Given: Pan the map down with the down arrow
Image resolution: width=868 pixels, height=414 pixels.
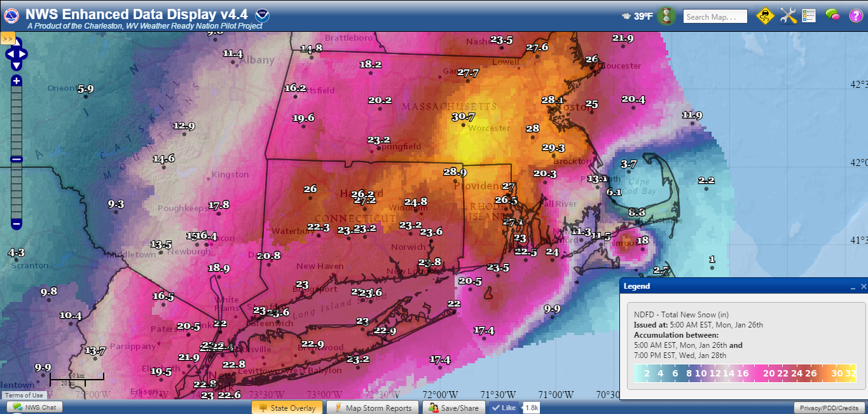Looking at the screenshot, I should [x=16, y=65].
